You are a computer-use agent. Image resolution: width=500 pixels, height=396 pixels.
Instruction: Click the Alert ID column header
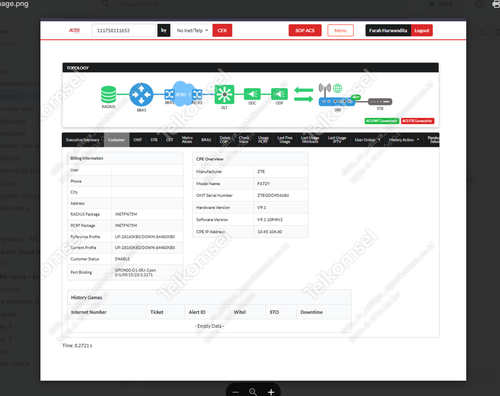[x=197, y=312]
